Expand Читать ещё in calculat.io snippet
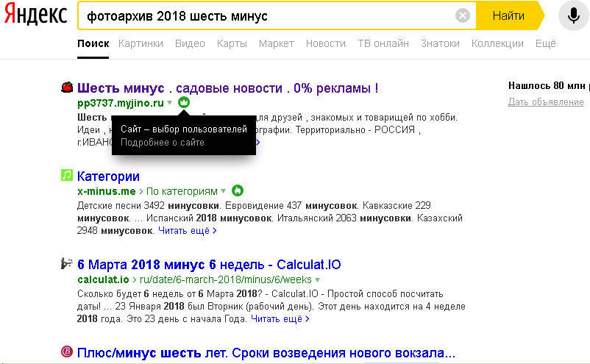This screenshot has width=590, height=364. click(280, 319)
